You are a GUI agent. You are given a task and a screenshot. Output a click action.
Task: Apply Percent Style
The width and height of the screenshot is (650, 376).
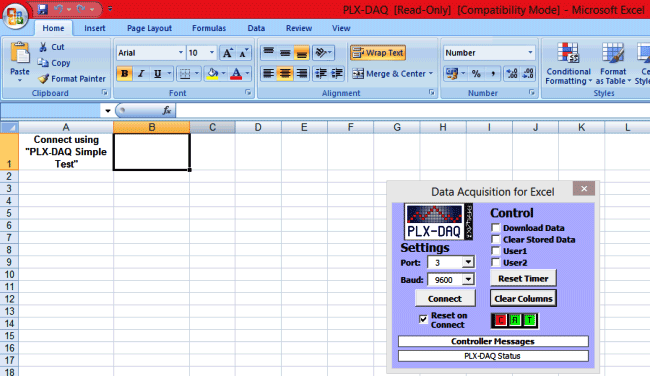pos(476,74)
